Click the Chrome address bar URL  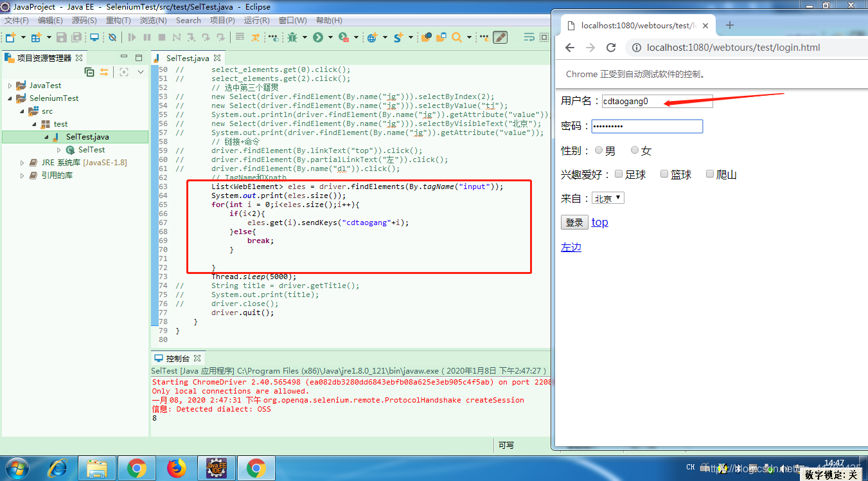pyautogui.click(x=733, y=48)
